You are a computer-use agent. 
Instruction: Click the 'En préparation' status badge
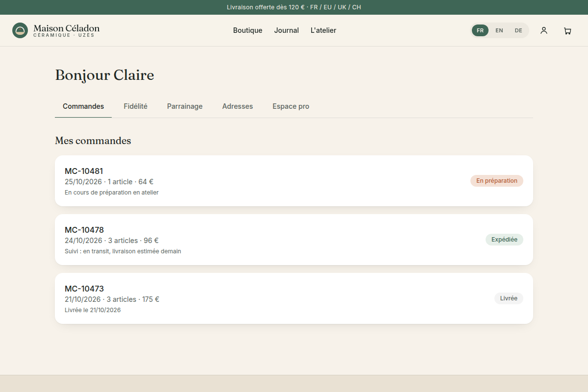pyautogui.click(x=497, y=181)
